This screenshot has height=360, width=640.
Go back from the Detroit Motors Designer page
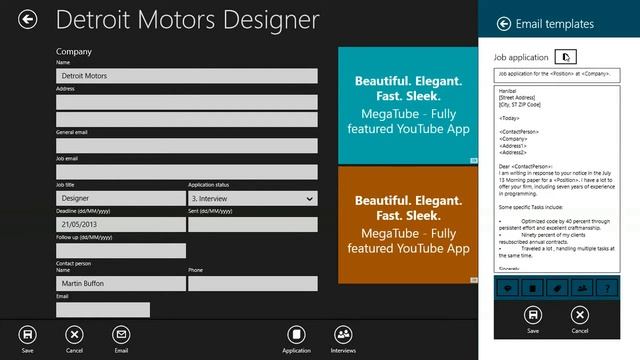(x=27, y=19)
